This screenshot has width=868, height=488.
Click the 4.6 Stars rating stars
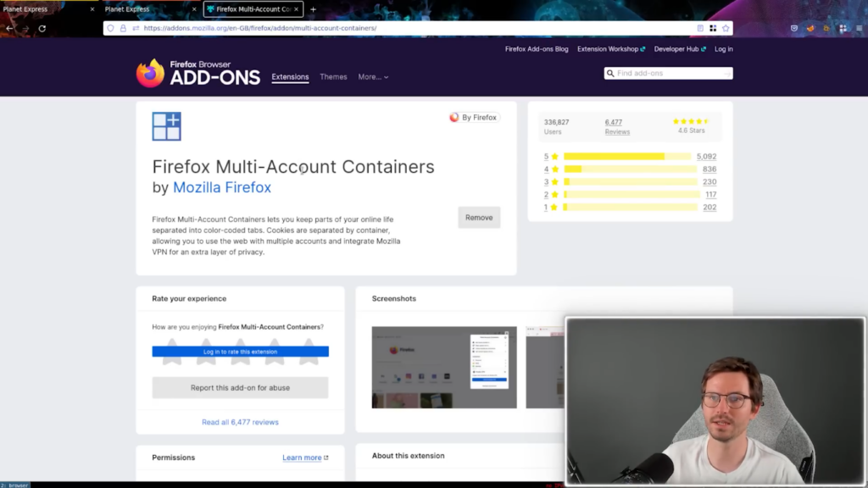pyautogui.click(x=691, y=121)
